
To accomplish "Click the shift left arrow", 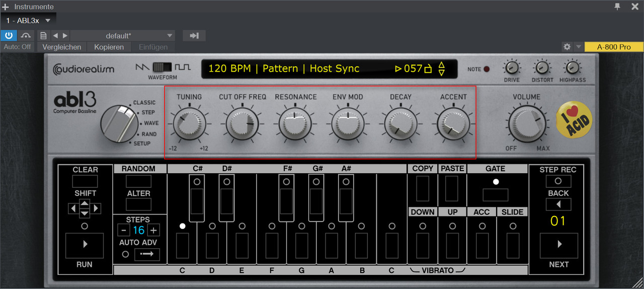I will pos(73,208).
